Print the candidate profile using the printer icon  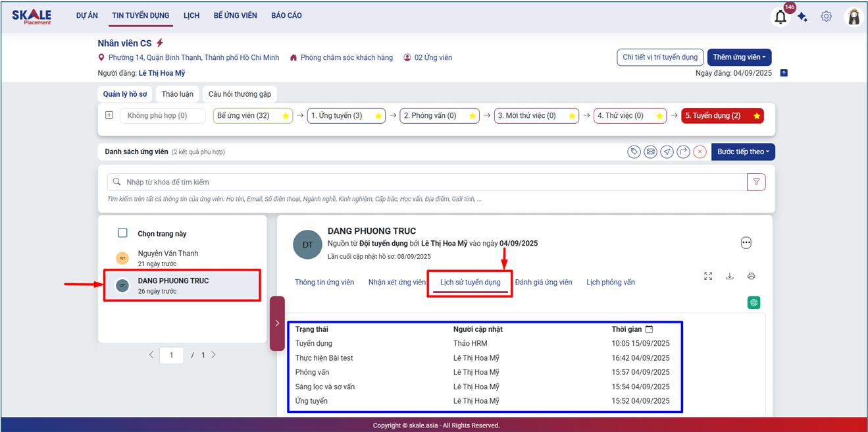(x=751, y=276)
